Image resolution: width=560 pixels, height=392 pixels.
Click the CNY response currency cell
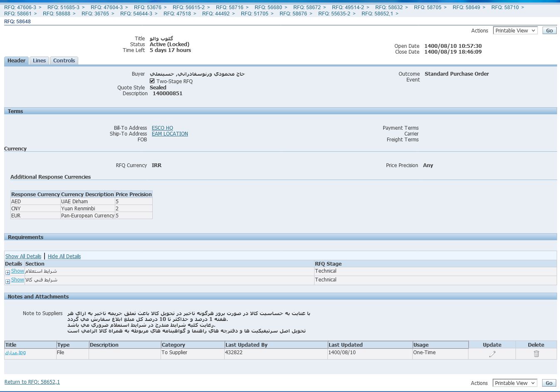[35, 209]
